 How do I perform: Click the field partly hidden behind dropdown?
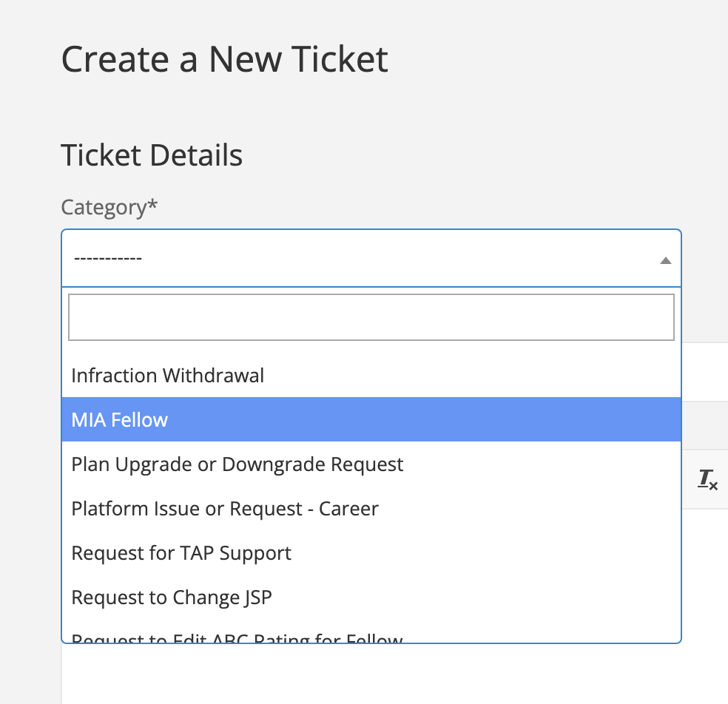704,371
